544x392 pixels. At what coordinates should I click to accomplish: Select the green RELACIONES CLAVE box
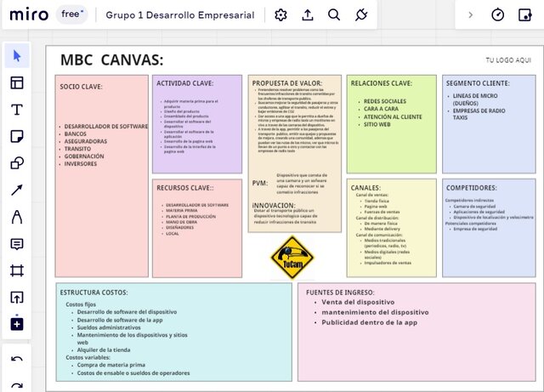391,124
